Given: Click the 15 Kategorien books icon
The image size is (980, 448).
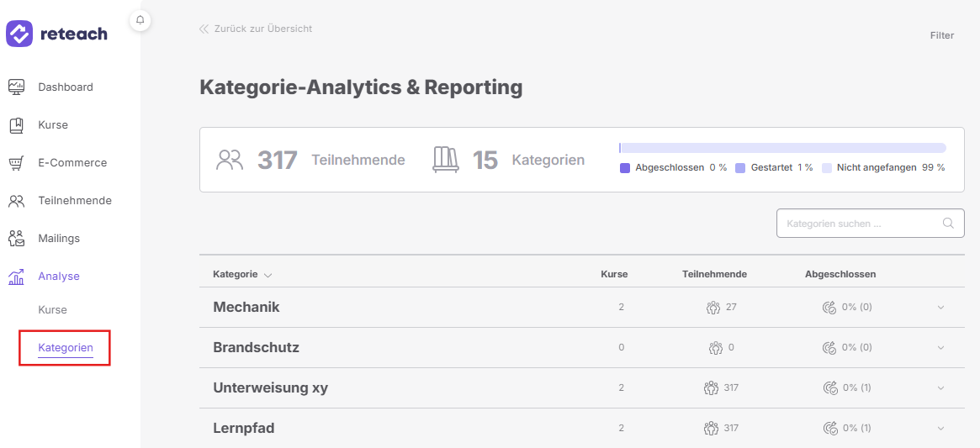Looking at the screenshot, I should (445, 160).
